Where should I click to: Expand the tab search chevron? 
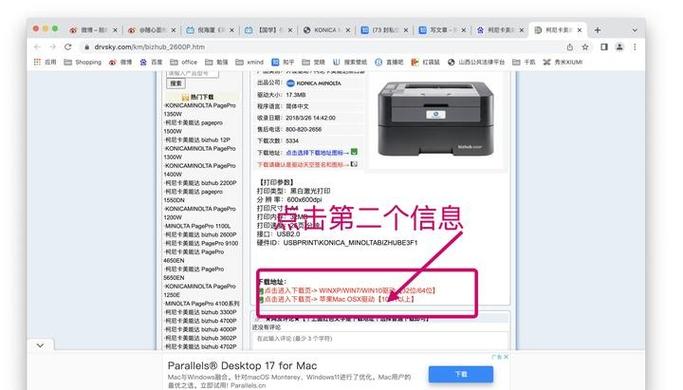coord(635,30)
